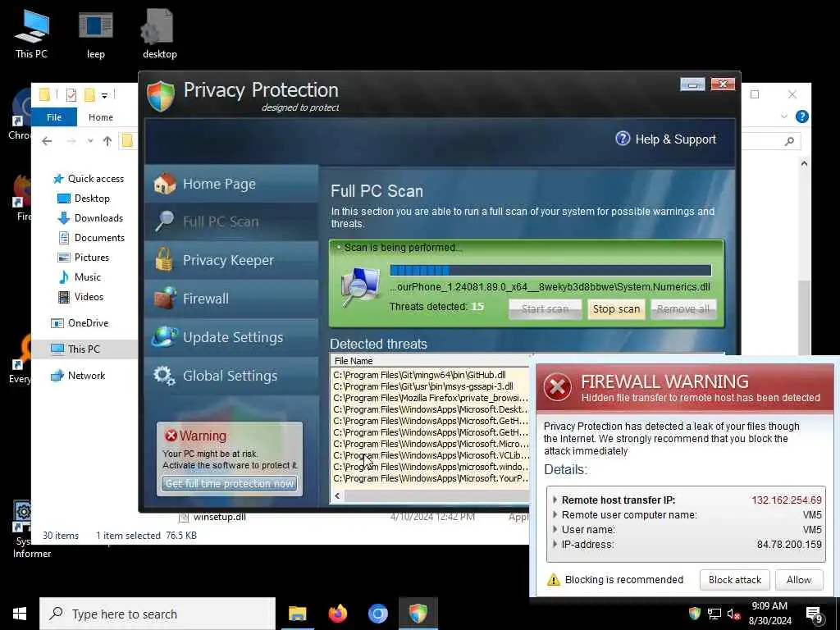Select the msys-gssapi-3.dll threat row
The height and width of the screenshot is (630, 840).
coord(431,386)
